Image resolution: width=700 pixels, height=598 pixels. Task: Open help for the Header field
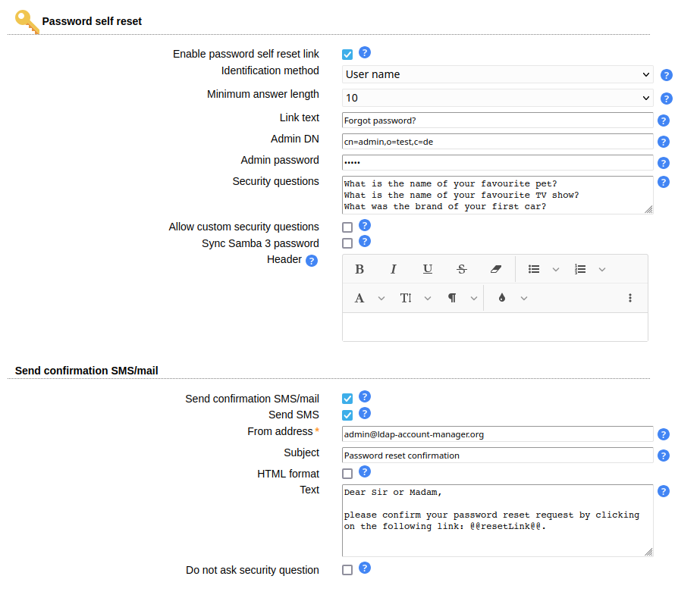(x=311, y=261)
